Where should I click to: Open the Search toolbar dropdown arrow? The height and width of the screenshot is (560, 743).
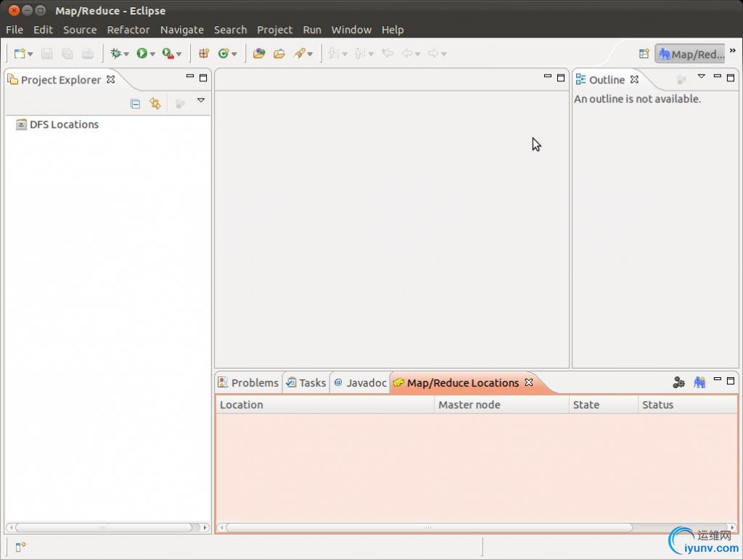(310, 54)
